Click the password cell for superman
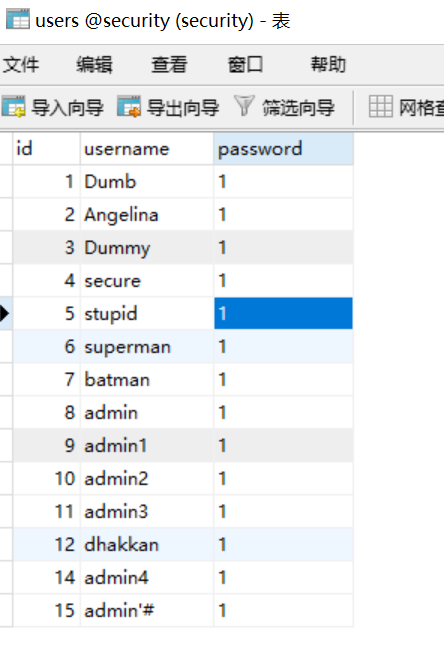 point(283,347)
